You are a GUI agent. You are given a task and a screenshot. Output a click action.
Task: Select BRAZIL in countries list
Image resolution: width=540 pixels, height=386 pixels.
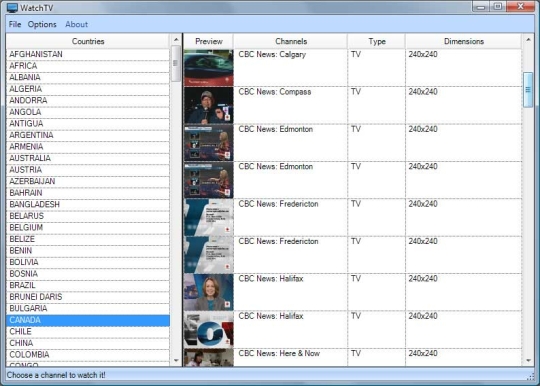[88, 285]
